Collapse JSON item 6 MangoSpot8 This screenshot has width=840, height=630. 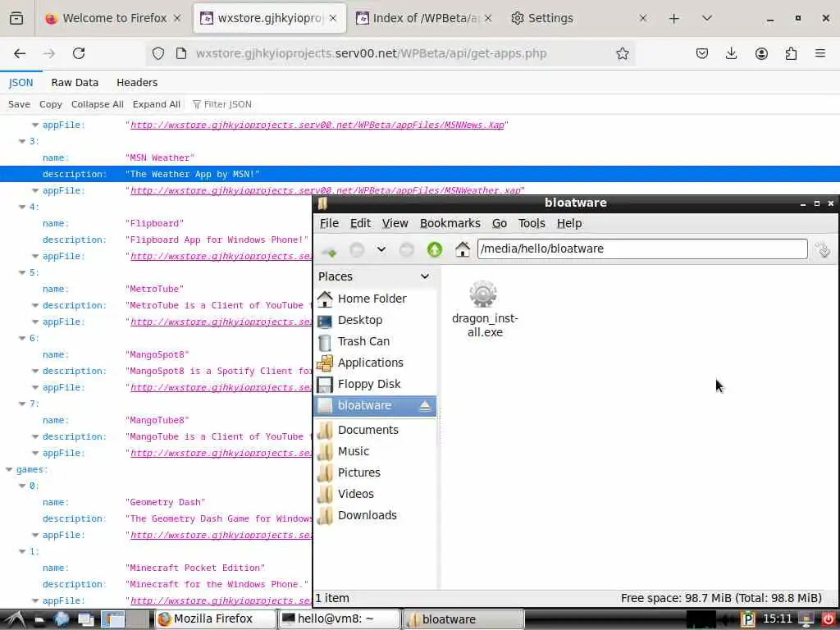click(x=22, y=338)
